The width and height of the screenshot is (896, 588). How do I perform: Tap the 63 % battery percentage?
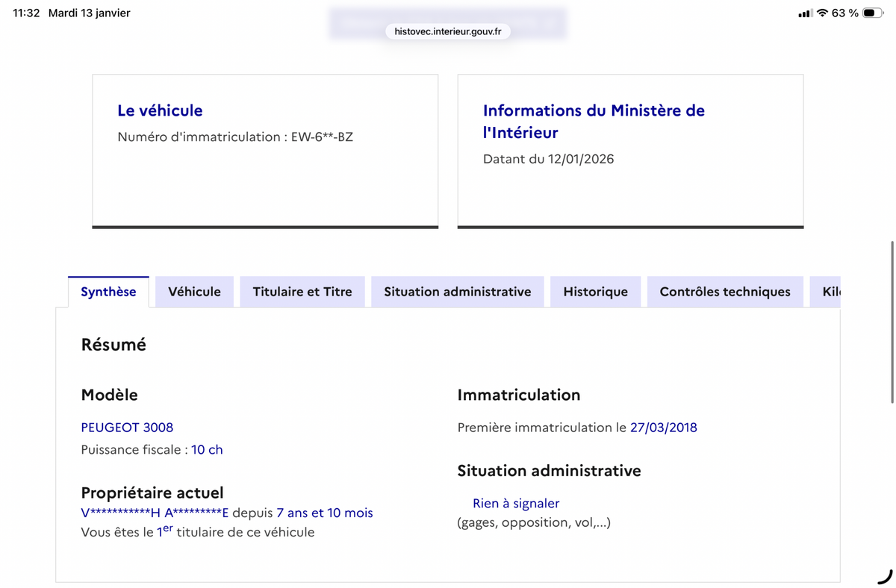[x=844, y=13]
